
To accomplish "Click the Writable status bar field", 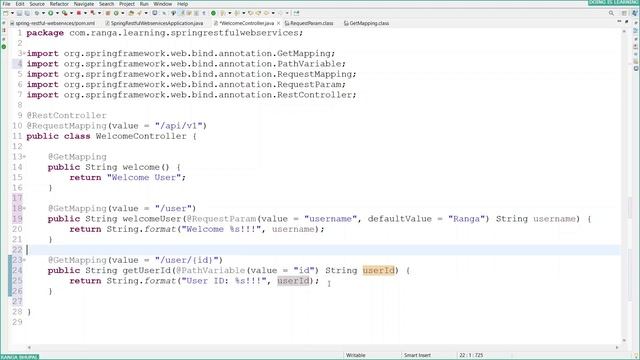I will 356,356.
